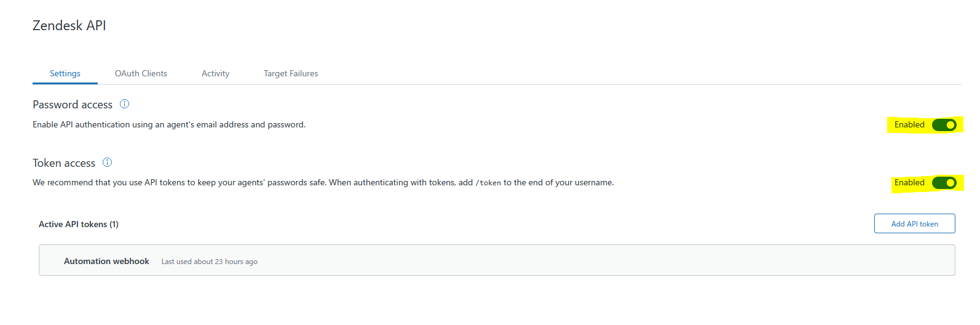Click the /token code text in description

tap(488, 183)
